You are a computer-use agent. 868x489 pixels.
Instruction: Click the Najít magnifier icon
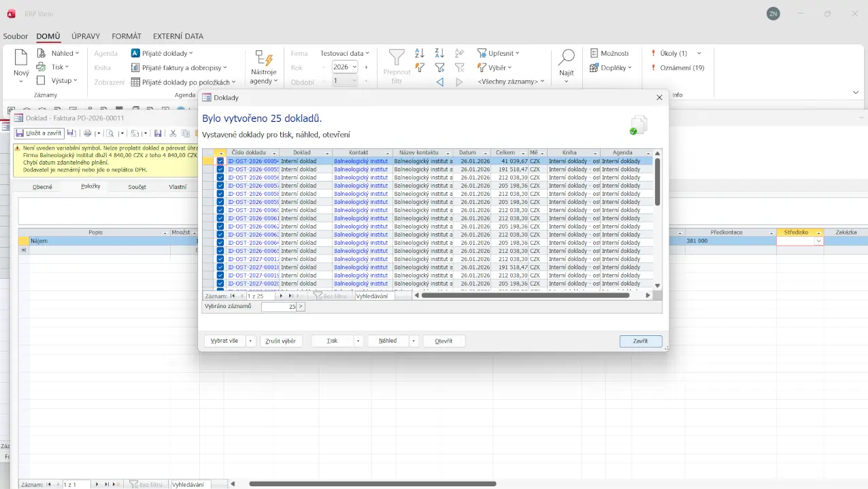(x=566, y=58)
